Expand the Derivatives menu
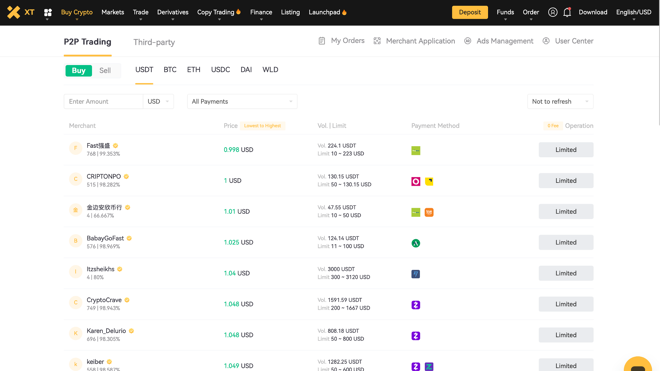660x371 pixels. point(173,12)
